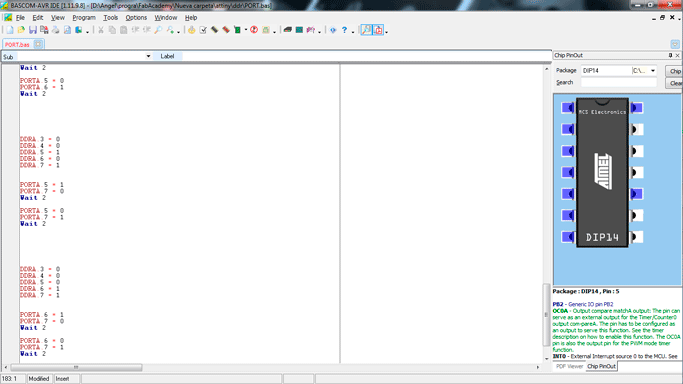Image resolution: width=683 pixels, height=384 pixels.
Task: Open the Sub procedure dropdown
Action: 148,57
